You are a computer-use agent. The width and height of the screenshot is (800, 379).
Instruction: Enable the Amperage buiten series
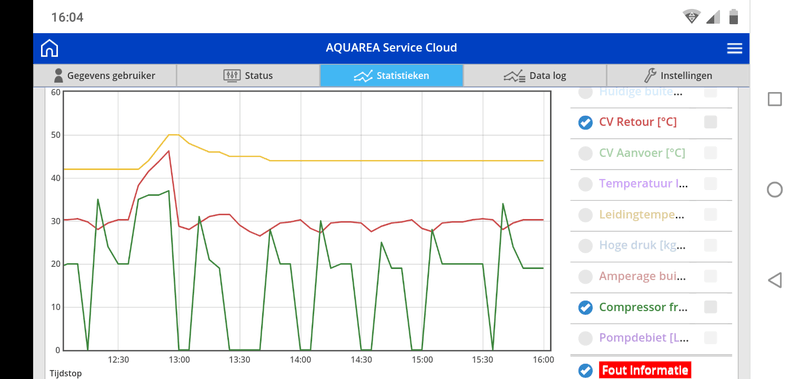pos(585,276)
